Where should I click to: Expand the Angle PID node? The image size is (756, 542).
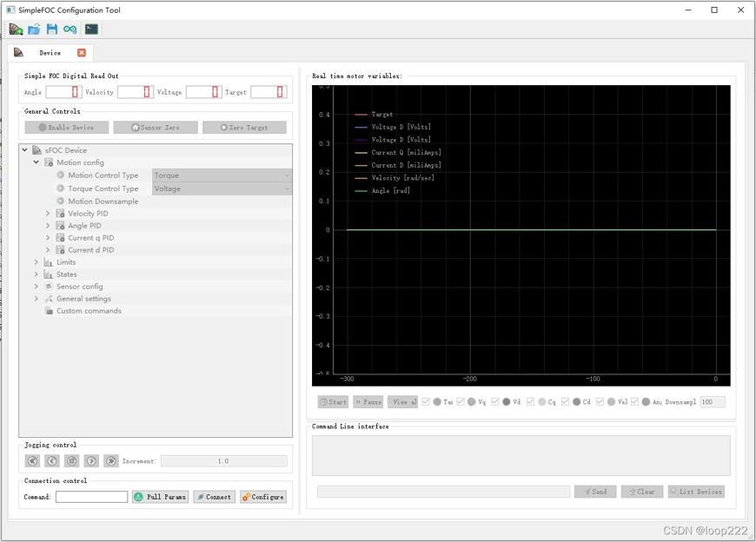(x=48, y=226)
